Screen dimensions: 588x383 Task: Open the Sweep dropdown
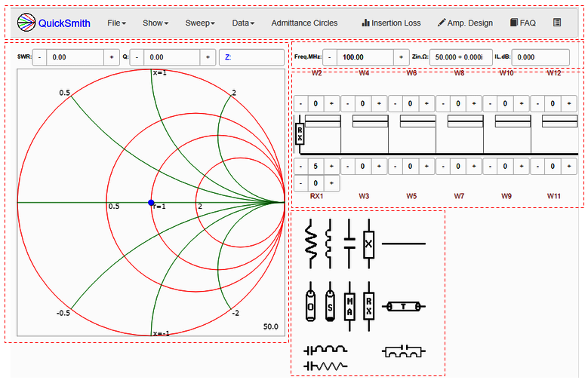pyautogui.click(x=200, y=23)
